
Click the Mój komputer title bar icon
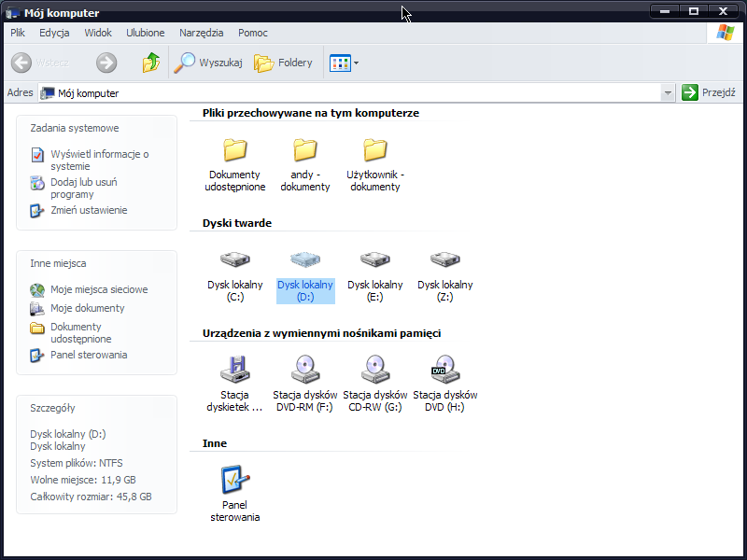click(x=13, y=13)
